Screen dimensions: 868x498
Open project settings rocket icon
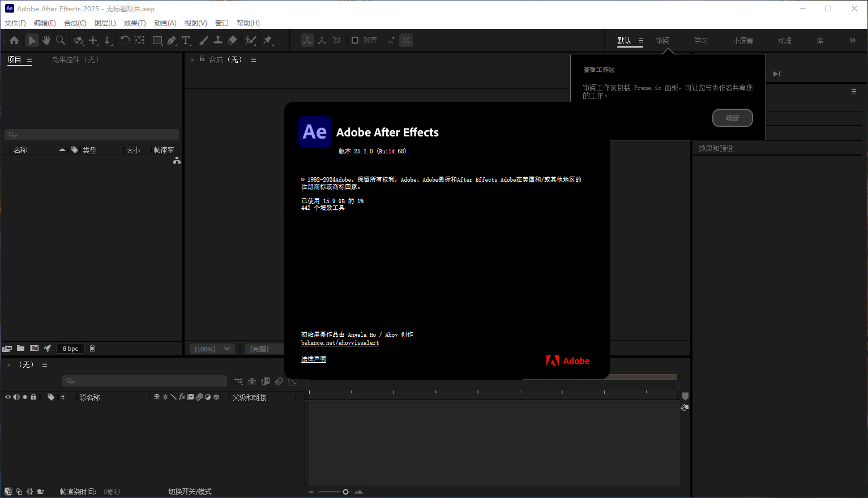coord(48,349)
